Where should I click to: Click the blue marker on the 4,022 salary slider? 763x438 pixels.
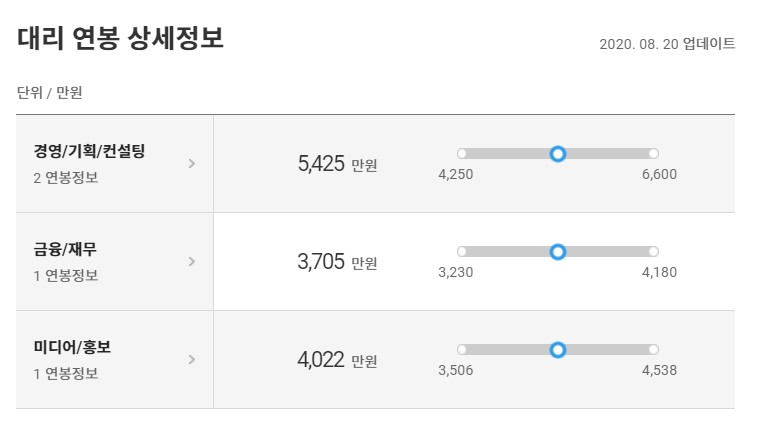click(558, 349)
